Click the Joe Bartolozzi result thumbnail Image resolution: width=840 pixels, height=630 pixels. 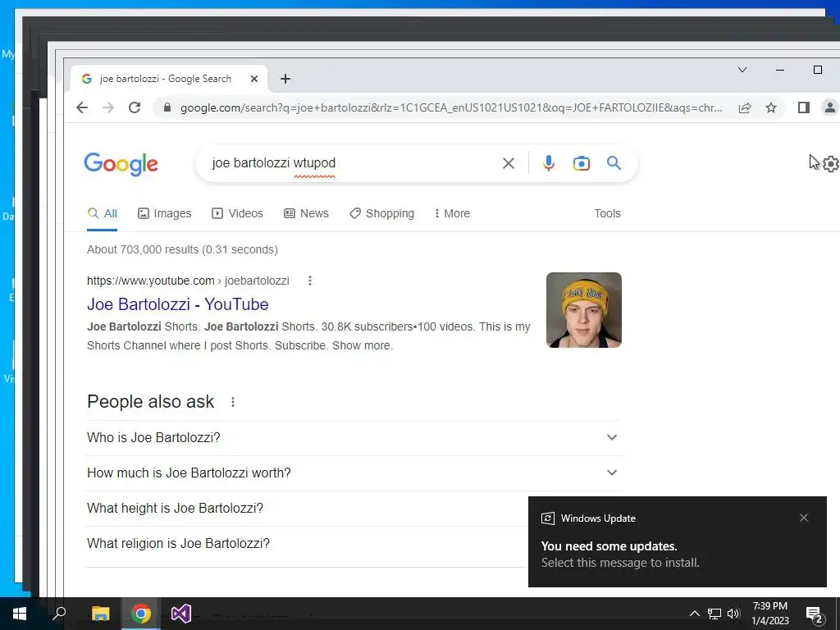click(584, 310)
